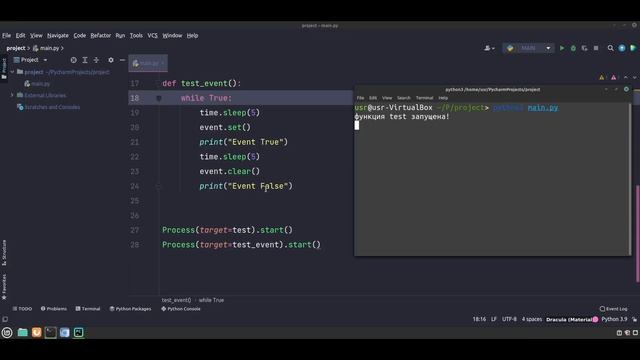Screen dimensions: 640x360
Task: Click the blue round updates icon in toolbar
Action: [x=622, y=48]
